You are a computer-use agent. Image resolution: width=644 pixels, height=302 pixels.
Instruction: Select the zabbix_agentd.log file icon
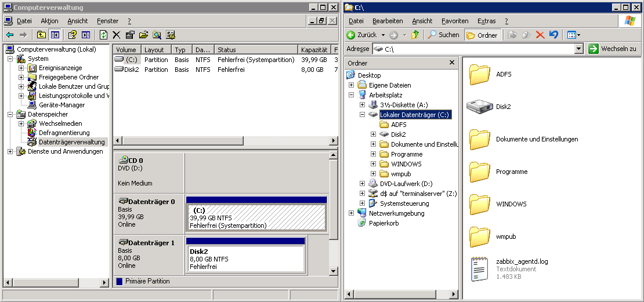480,269
